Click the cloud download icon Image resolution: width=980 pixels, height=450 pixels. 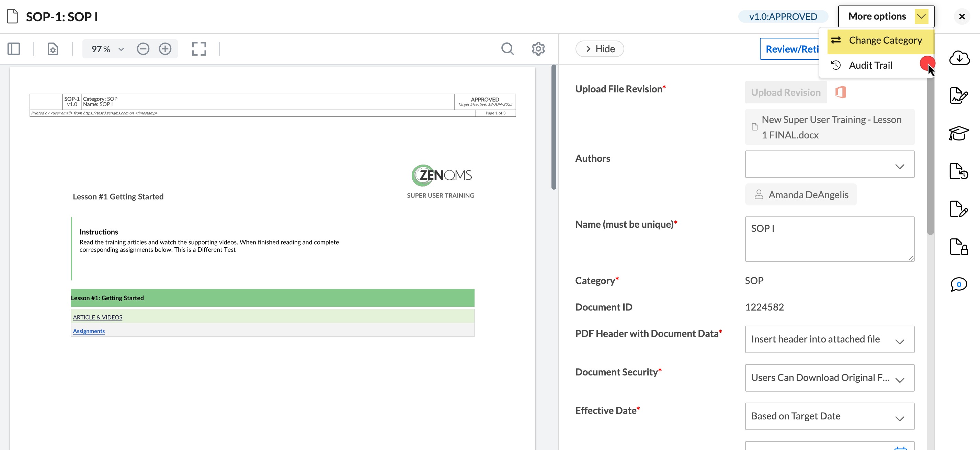point(959,58)
